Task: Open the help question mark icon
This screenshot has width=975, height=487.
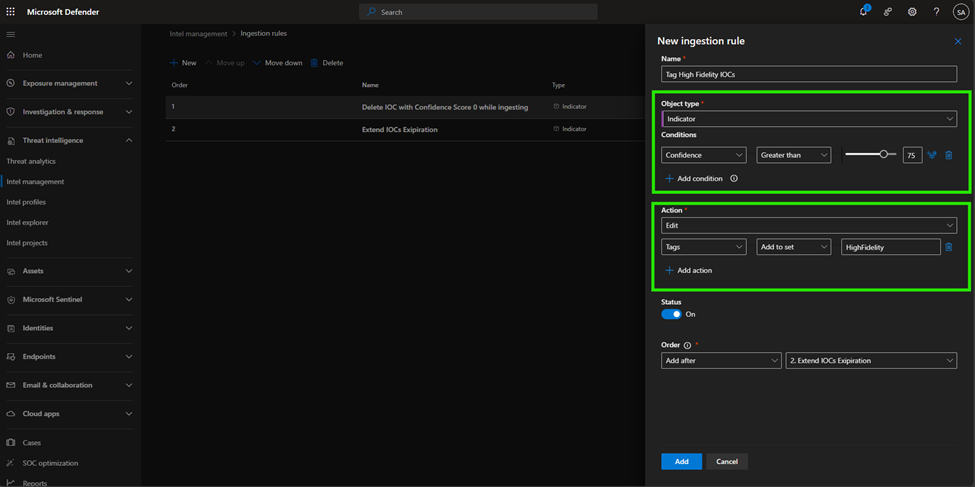Action: [936, 12]
